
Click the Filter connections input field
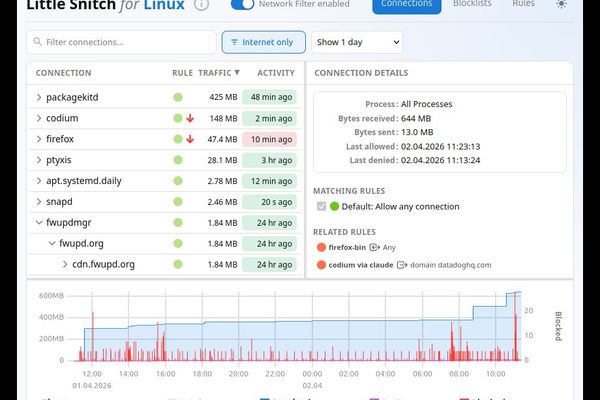tap(121, 42)
